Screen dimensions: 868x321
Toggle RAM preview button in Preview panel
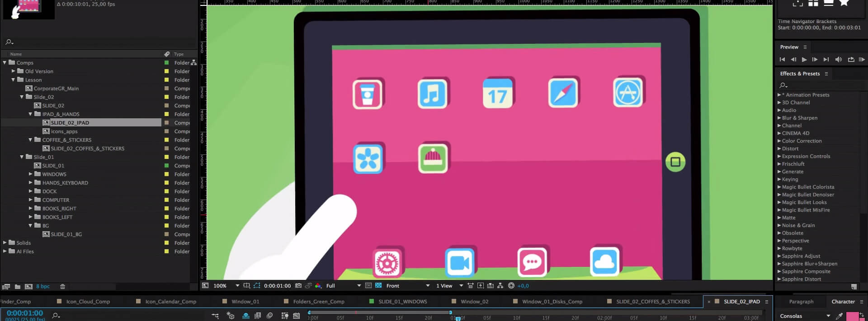coord(862,60)
